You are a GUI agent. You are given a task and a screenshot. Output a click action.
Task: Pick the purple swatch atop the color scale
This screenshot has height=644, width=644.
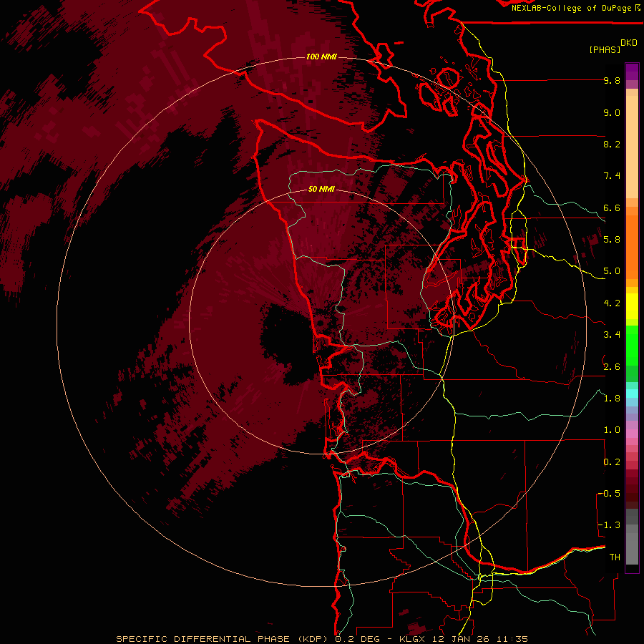pyautogui.click(x=632, y=72)
